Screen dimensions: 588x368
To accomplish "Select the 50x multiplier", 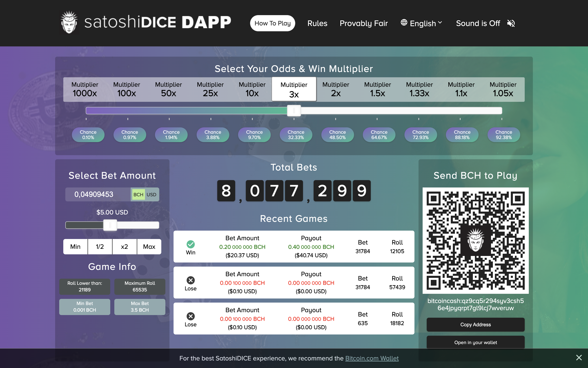I will [x=168, y=89].
